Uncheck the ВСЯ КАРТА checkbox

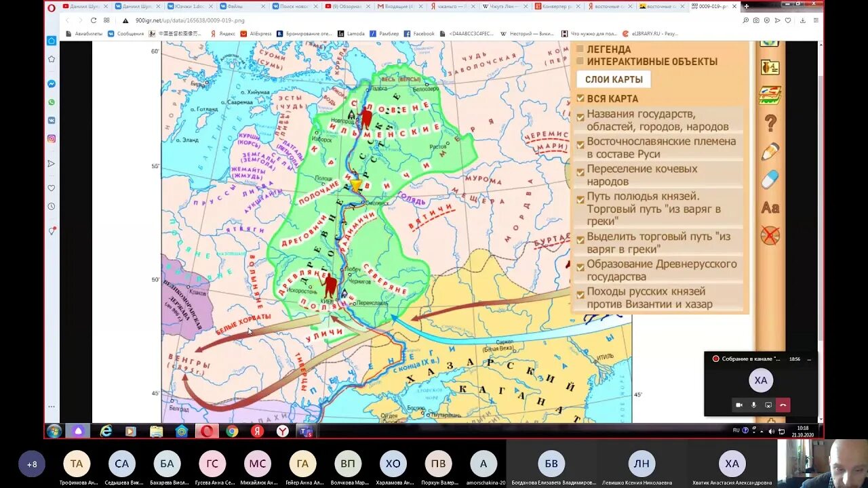(x=580, y=99)
